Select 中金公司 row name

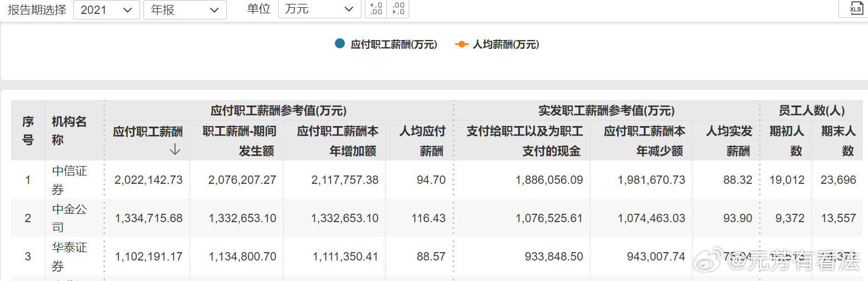[70, 218]
